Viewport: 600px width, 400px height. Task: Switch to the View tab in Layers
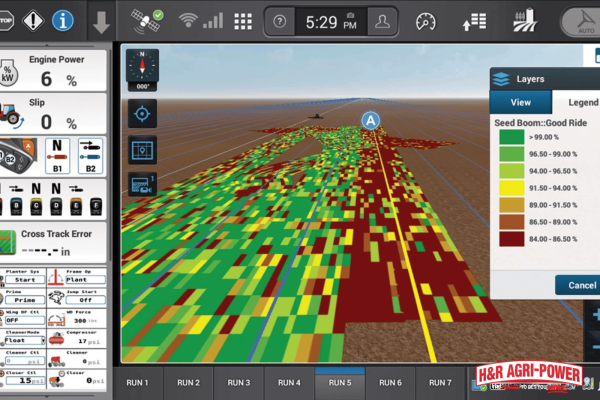coord(521,102)
